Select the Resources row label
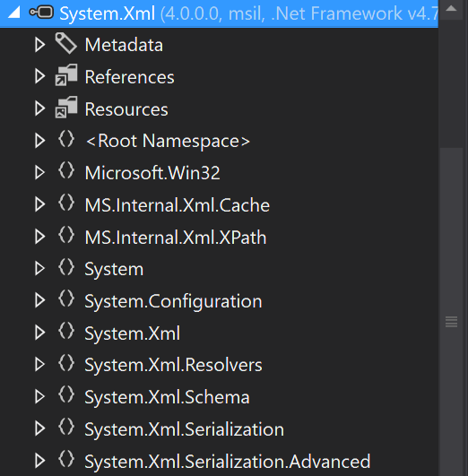Image resolution: width=468 pixels, height=476 pixels. (x=126, y=109)
